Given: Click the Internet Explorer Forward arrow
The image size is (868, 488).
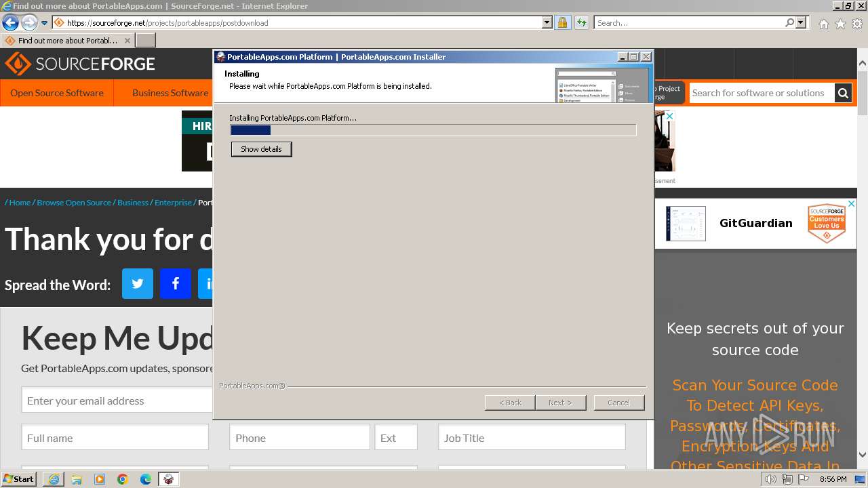Looking at the screenshot, I should 28,22.
